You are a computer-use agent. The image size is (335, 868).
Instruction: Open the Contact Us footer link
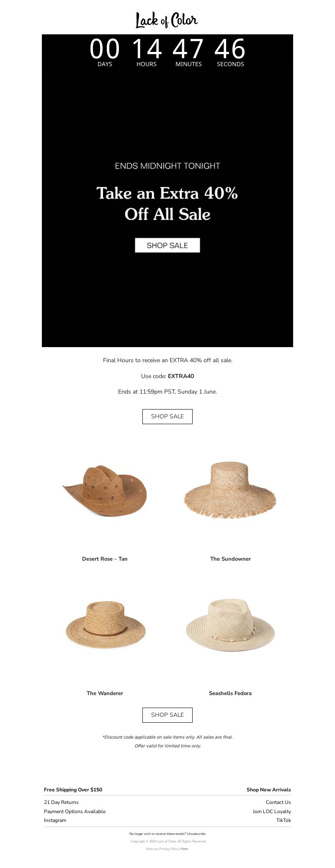tap(278, 802)
